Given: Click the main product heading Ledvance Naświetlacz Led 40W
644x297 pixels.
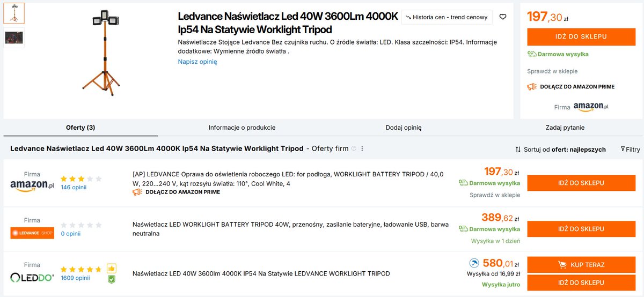Looking at the screenshot, I should point(288,23).
